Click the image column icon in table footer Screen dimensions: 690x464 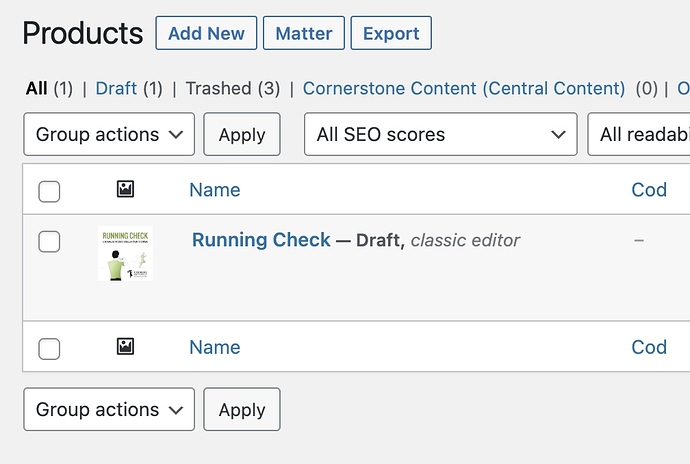pyautogui.click(x=125, y=347)
